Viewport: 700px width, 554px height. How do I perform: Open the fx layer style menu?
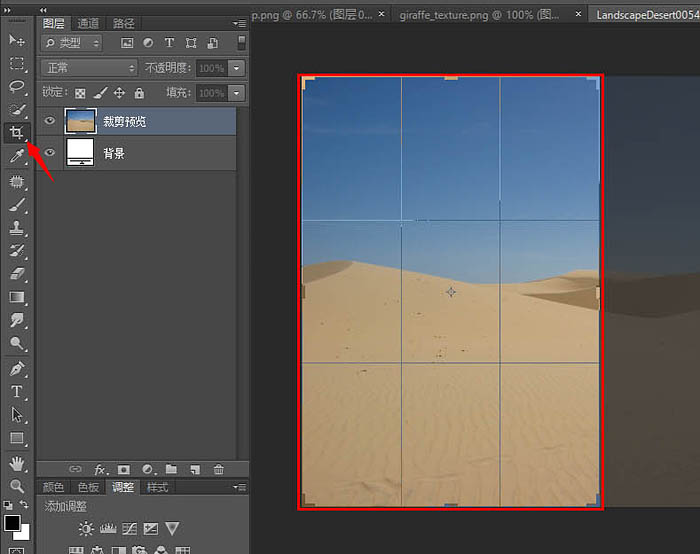click(101, 470)
